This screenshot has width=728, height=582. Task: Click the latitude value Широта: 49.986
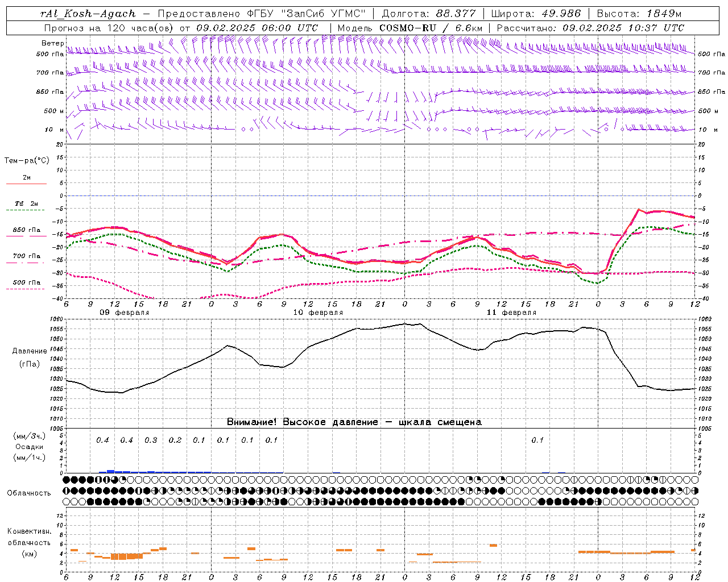[536, 14]
